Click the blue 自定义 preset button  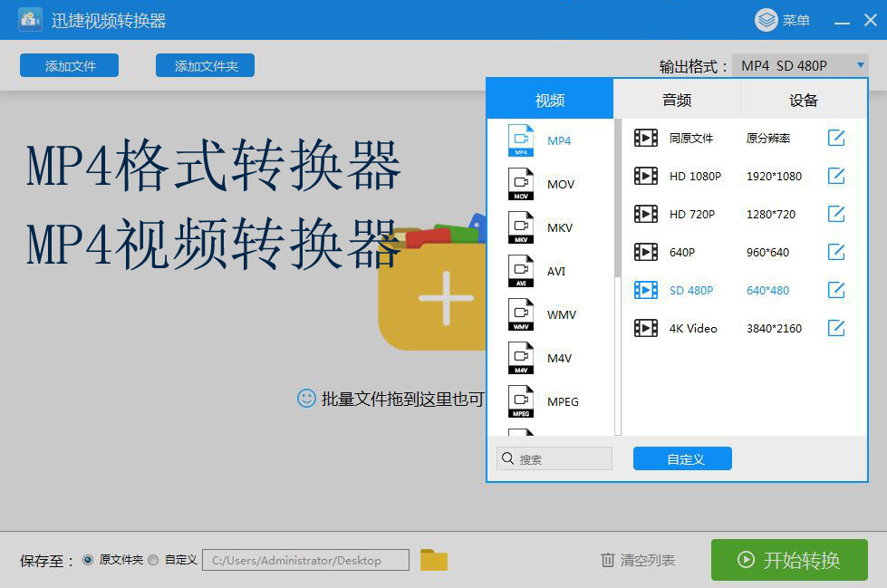[682, 459]
